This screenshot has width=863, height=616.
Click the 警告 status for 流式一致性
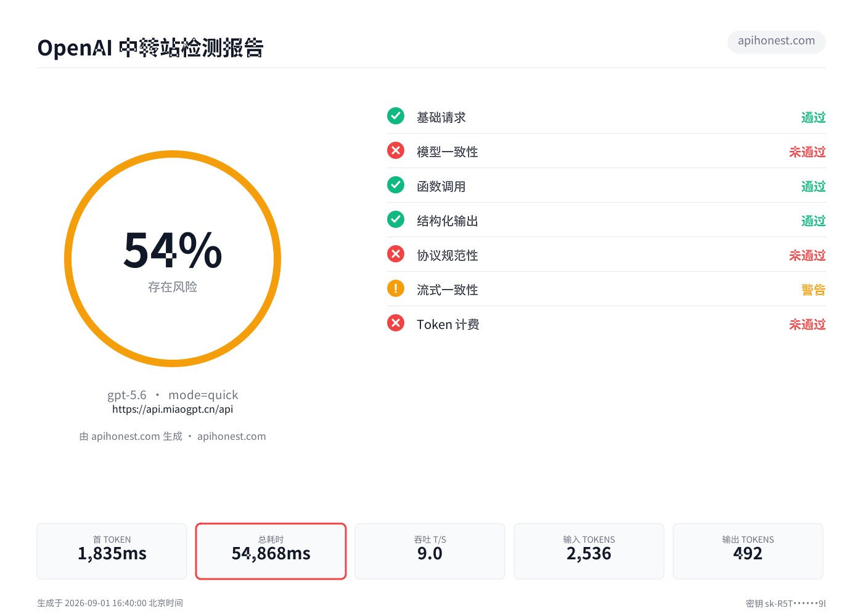pyautogui.click(x=813, y=290)
